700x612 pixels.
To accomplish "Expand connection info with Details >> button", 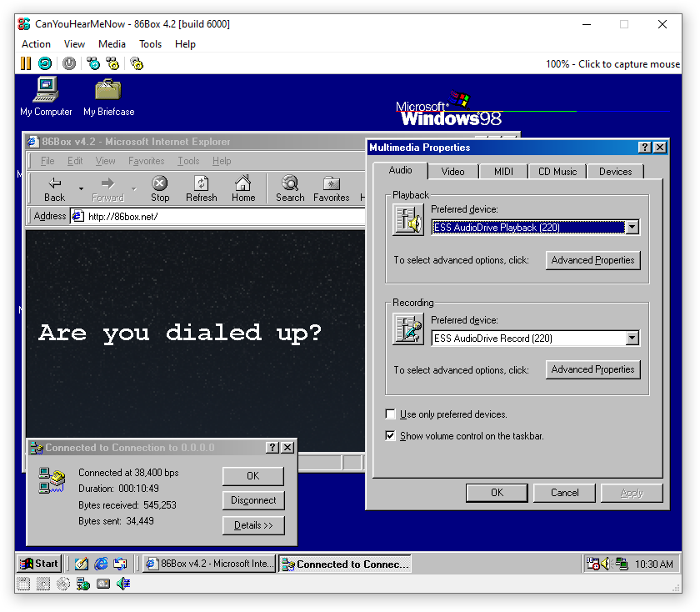I will (253, 525).
